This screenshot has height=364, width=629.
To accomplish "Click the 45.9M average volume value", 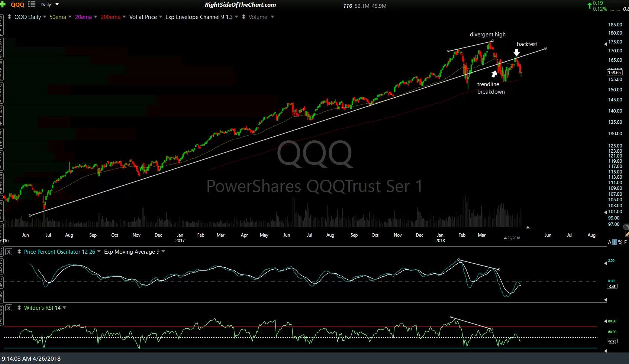I will pyautogui.click(x=379, y=6).
